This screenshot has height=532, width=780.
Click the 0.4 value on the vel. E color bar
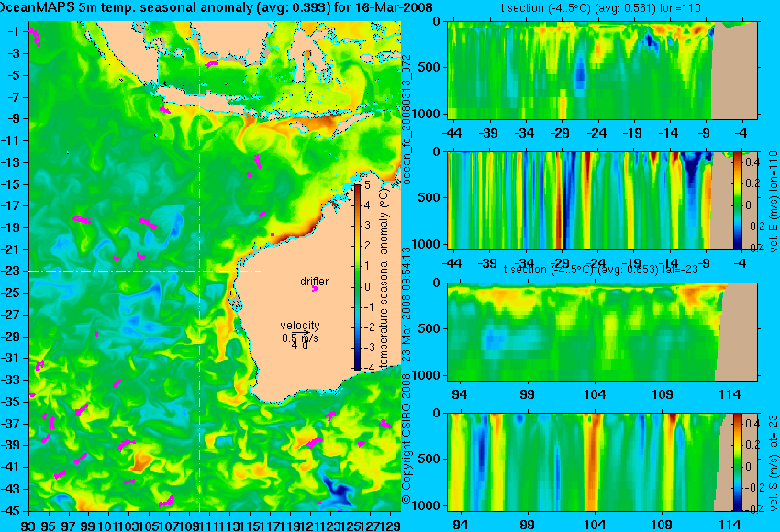752,162
